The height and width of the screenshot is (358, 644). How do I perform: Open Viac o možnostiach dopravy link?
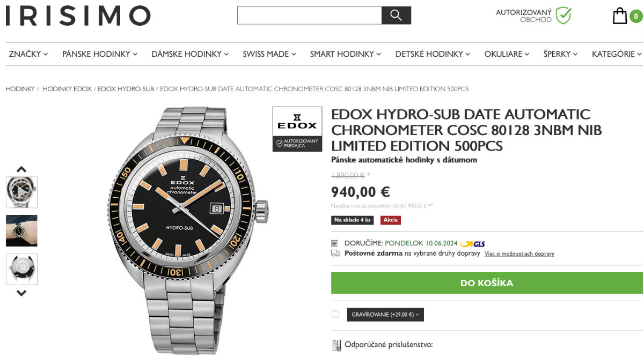coord(519,254)
